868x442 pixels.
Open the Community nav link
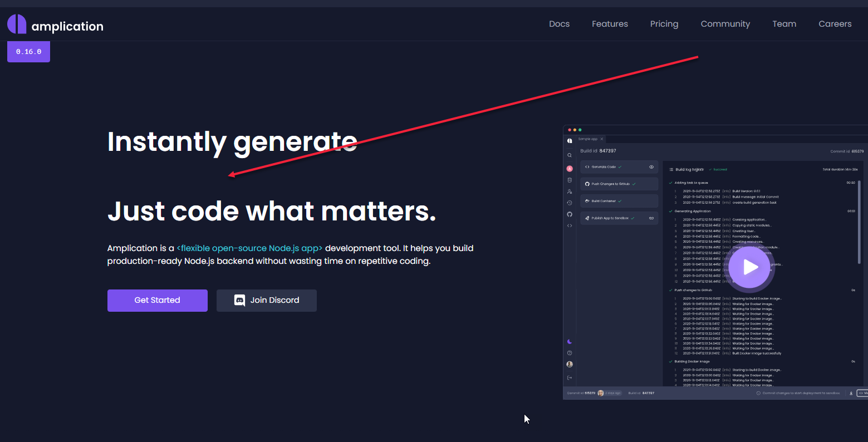(725, 24)
